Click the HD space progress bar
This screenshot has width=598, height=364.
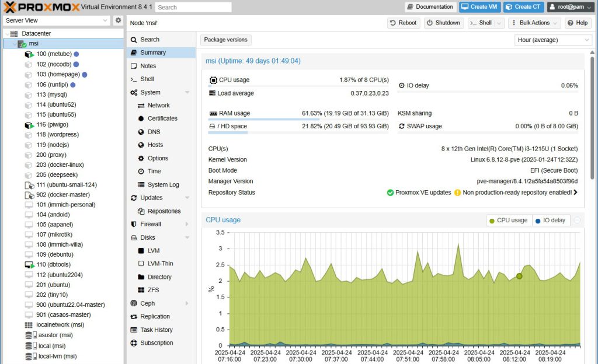(x=298, y=132)
